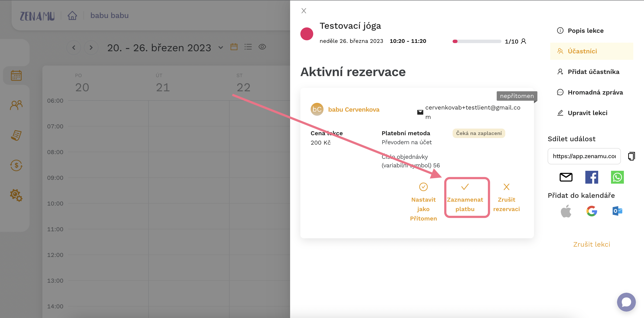
Task: Open the orders document icon in sidebar
Action: [16, 135]
